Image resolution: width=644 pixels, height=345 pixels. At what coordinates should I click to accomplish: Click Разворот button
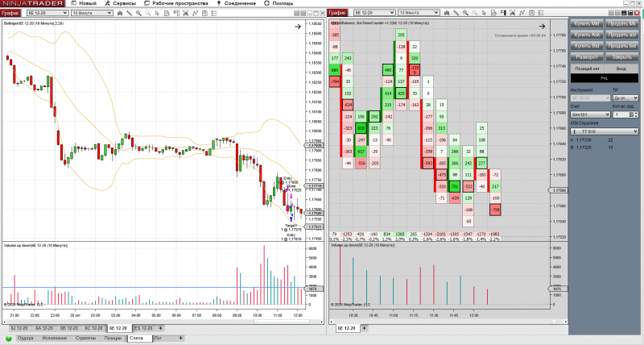pos(587,56)
